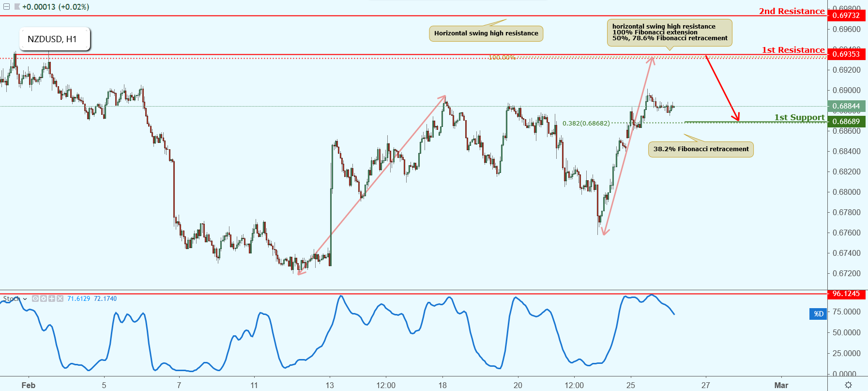Open chart settings gear at bottom right
Screen dimensions: 868x391
coord(848,385)
